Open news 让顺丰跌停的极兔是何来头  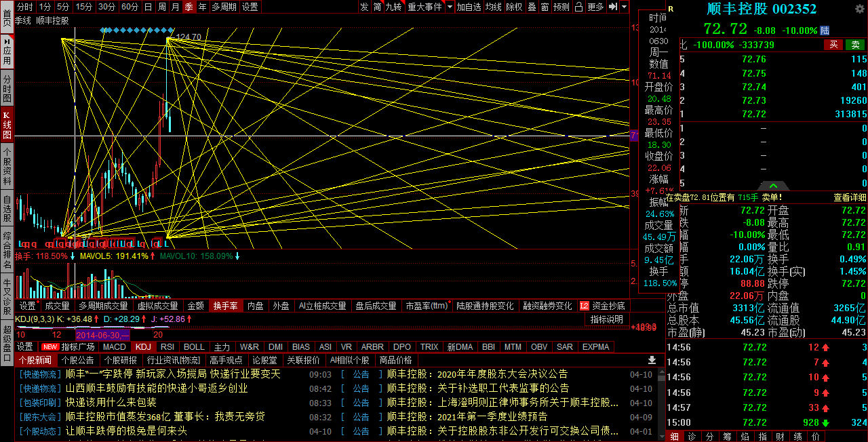pyautogui.click(x=126, y=430)
